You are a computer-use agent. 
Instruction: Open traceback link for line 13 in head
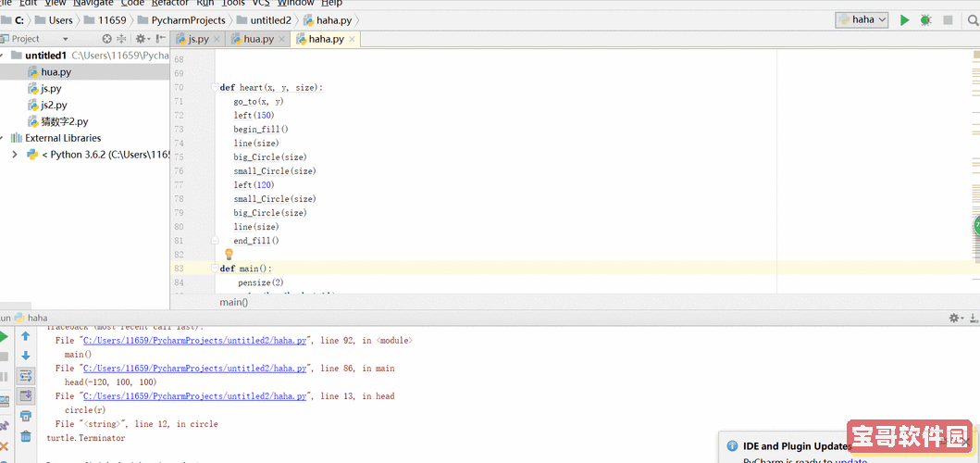194,396
